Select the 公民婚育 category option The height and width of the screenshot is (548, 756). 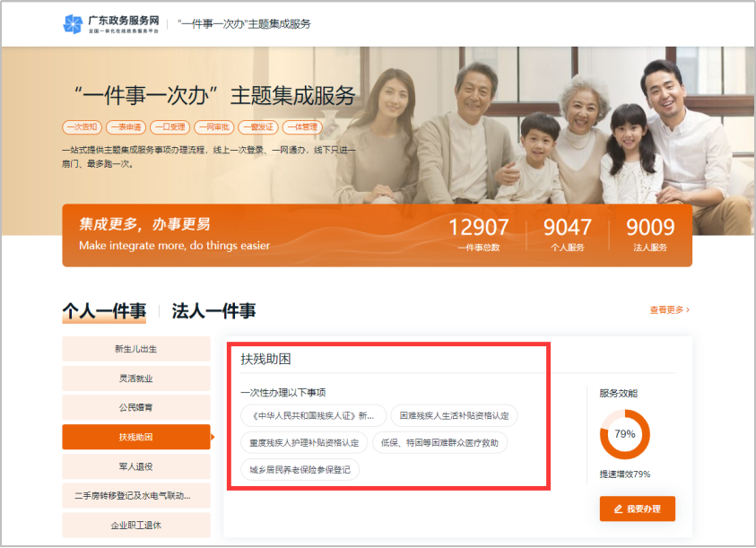[x=135, y=407]
